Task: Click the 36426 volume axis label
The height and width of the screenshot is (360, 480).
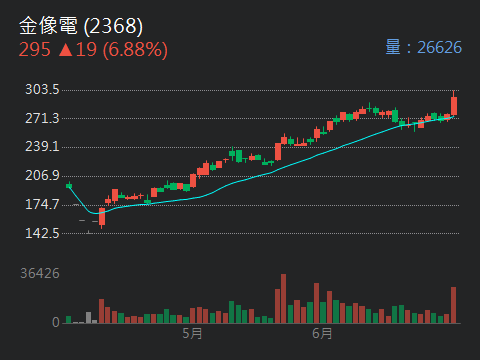Action: pos(40,273)
